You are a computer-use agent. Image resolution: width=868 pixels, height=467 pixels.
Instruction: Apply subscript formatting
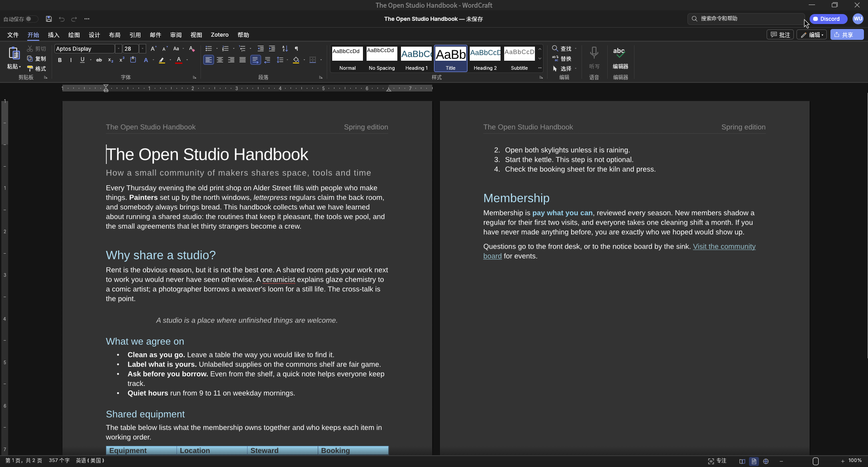coord(110,60)
